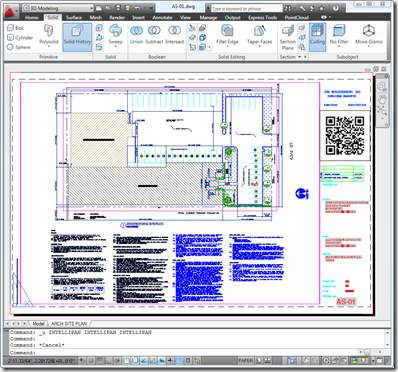This screenshot has width=398, height=372.
Task: Select the Fillet Edge tool
Action: click(x=227, y=35)
